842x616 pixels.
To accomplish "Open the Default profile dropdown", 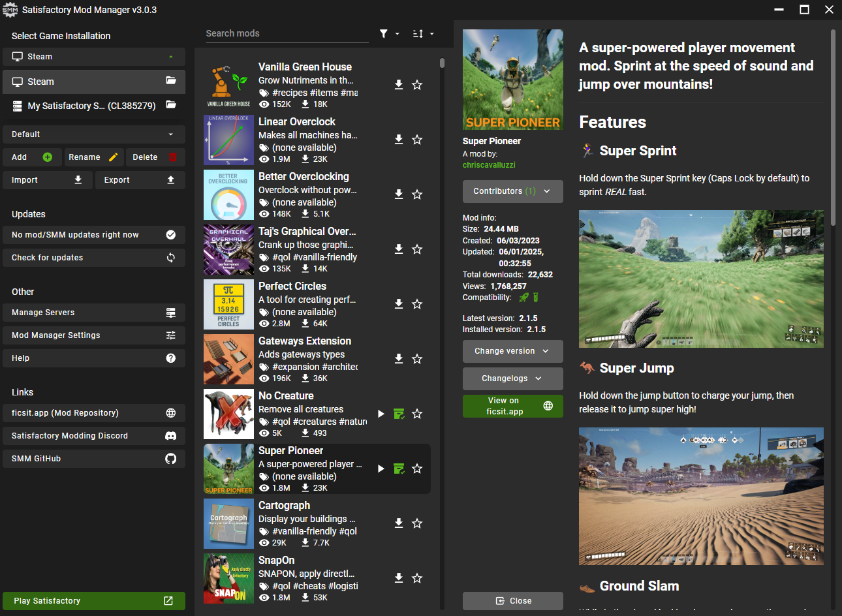I will 94,134.
